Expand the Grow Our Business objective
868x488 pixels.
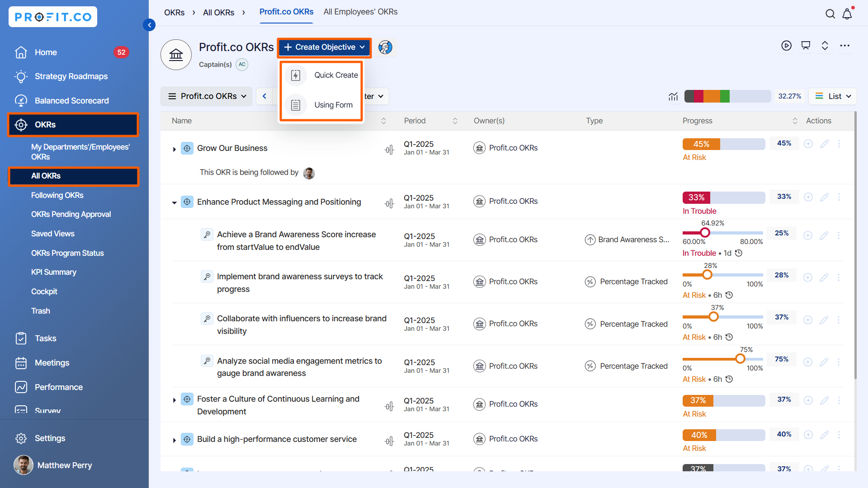point(175,149)
